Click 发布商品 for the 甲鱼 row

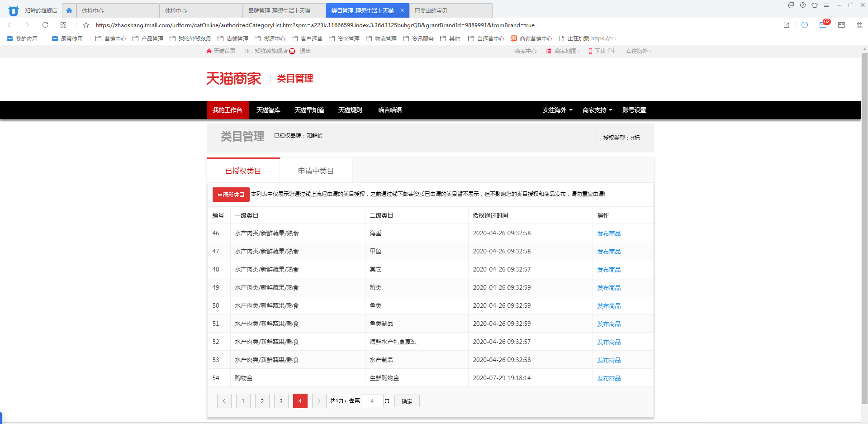coord(609,252)
